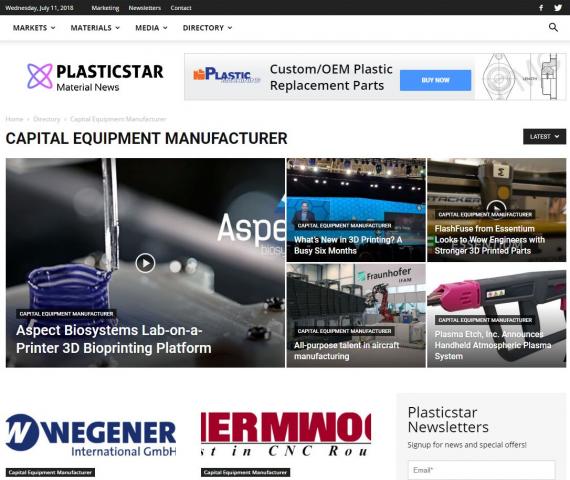
Task: Click category tag on 3D Printing card
Action: [x=344, y=225]
